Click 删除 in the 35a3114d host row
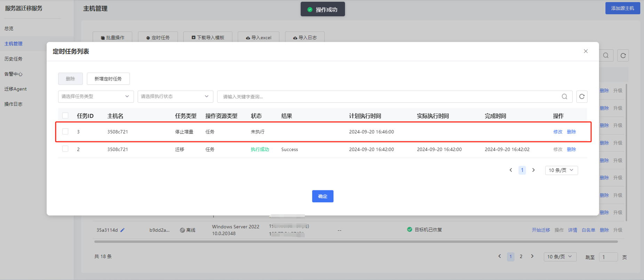 [x=604, y=230]
